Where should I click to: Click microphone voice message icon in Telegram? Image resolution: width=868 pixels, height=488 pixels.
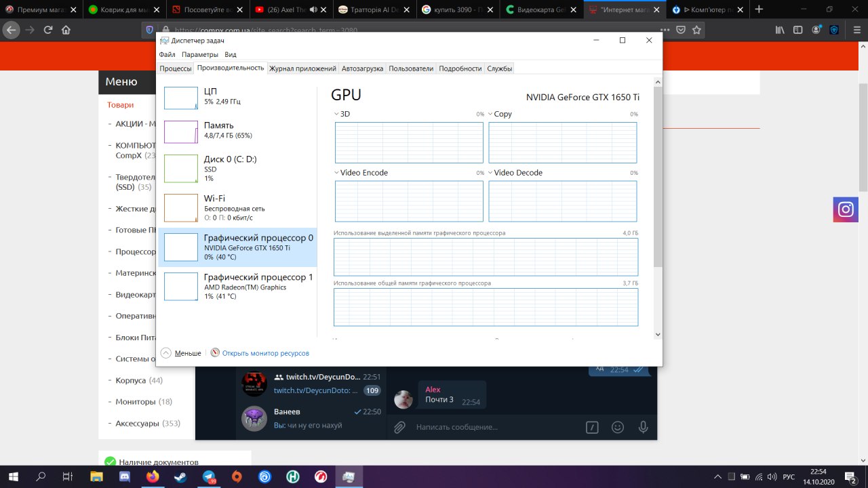(x=643, y=427)
